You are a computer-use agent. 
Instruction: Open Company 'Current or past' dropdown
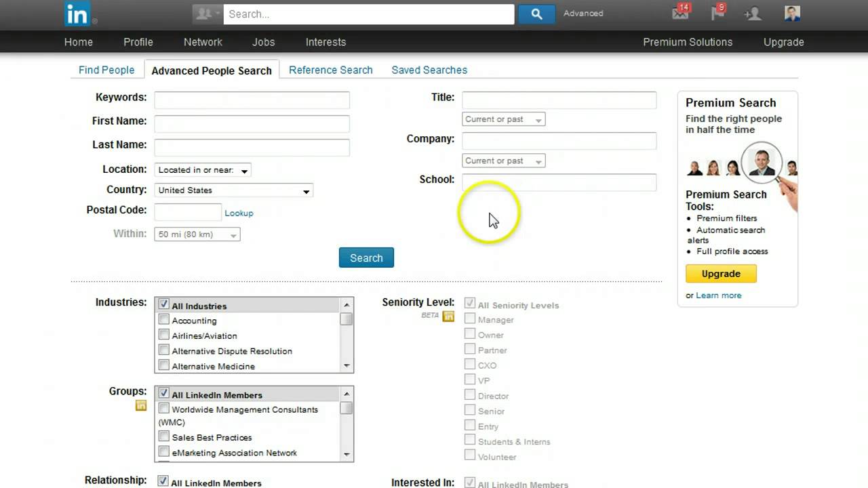pos(504,161)
